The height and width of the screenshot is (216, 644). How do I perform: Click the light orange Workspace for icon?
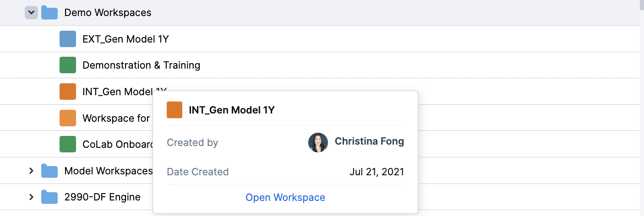pos(68,118)
